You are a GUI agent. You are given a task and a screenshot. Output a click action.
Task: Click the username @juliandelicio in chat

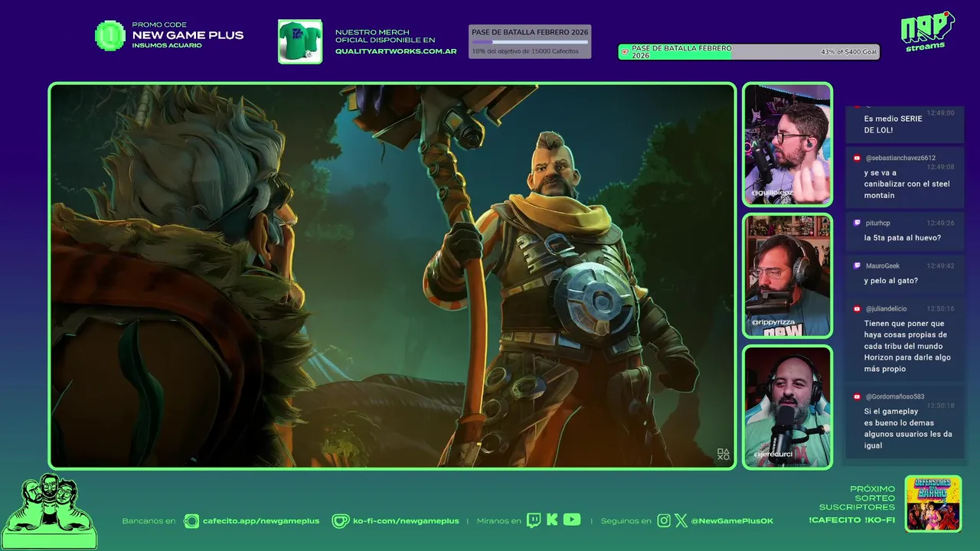click(x=886, y=308)
